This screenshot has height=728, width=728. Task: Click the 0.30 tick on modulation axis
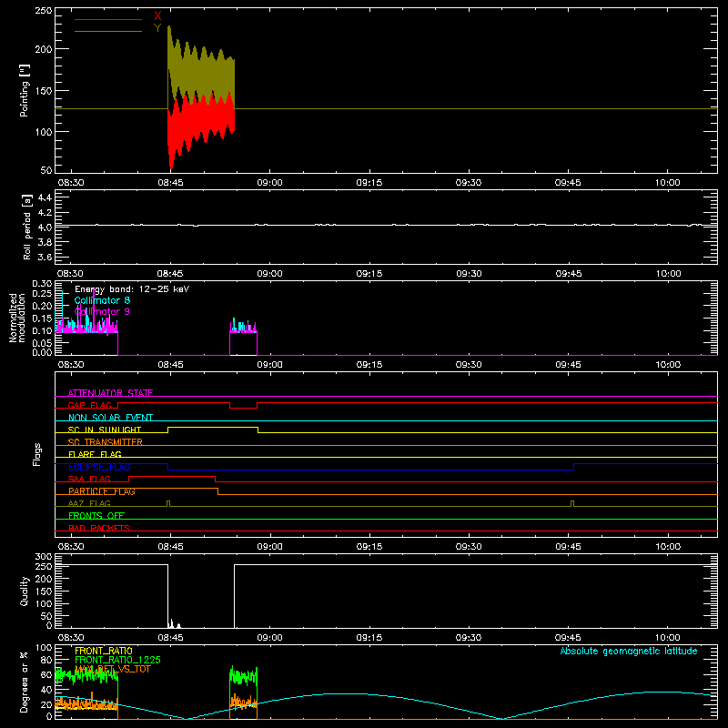[42, 283]
